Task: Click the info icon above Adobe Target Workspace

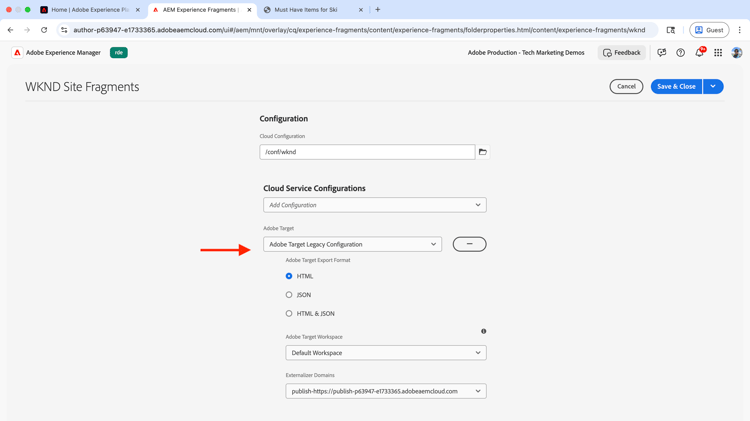Action: pos(484,331)
